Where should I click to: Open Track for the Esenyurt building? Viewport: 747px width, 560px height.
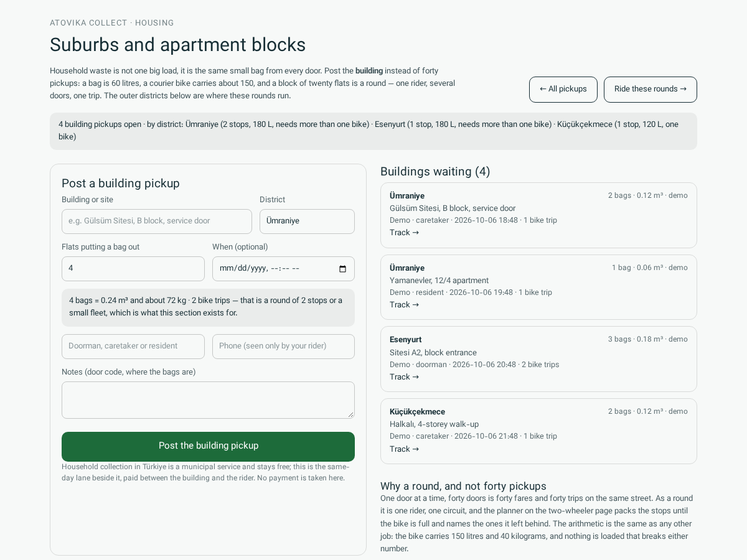click(405, 377)
